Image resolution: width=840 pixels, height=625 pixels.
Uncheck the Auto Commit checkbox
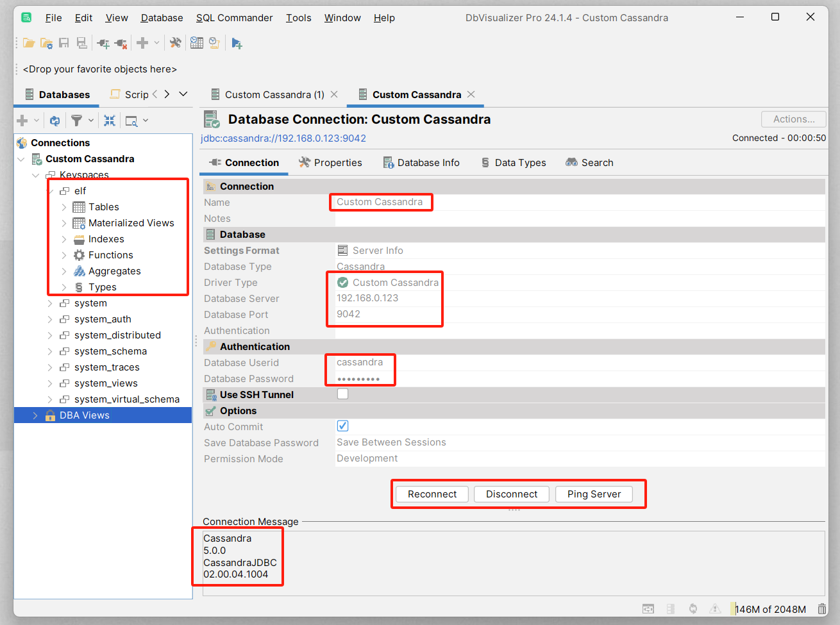[x=343, y=426]
